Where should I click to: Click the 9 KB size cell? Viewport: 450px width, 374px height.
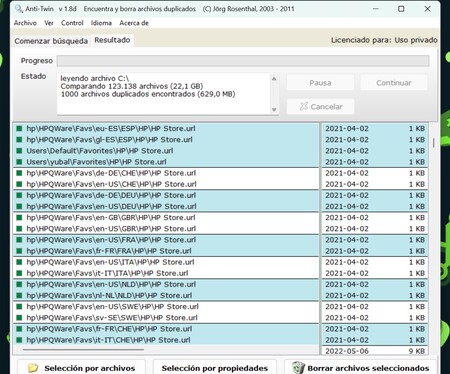(x=417, y=351)
